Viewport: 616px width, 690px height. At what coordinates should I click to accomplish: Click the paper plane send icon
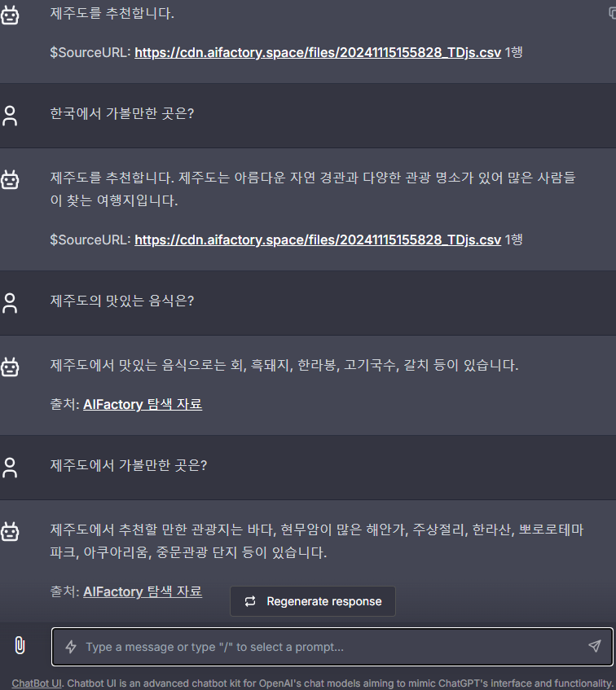[594, 646]
